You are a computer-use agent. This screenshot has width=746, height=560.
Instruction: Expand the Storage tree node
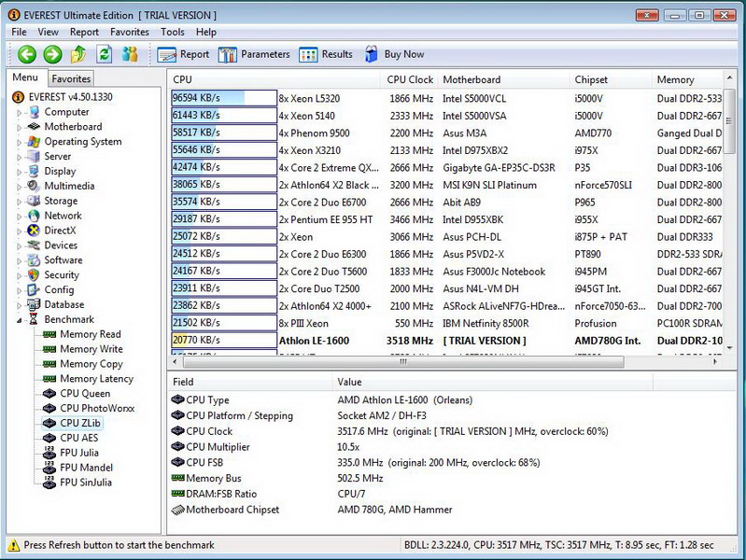19,202
